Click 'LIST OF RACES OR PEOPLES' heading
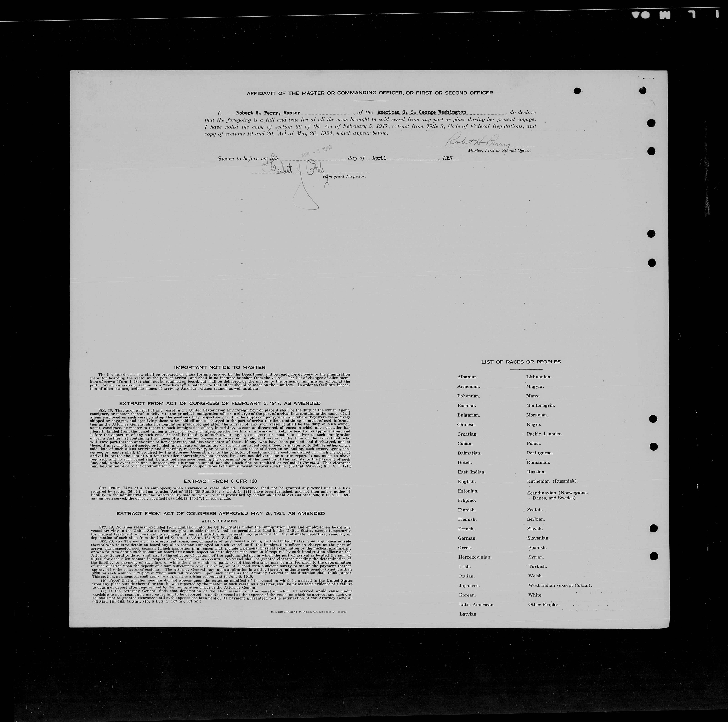 click(x=521, y=362)
